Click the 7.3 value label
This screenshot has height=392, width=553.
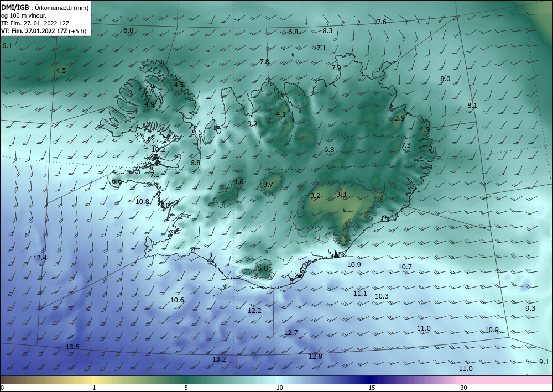click(x=406, y=145)
